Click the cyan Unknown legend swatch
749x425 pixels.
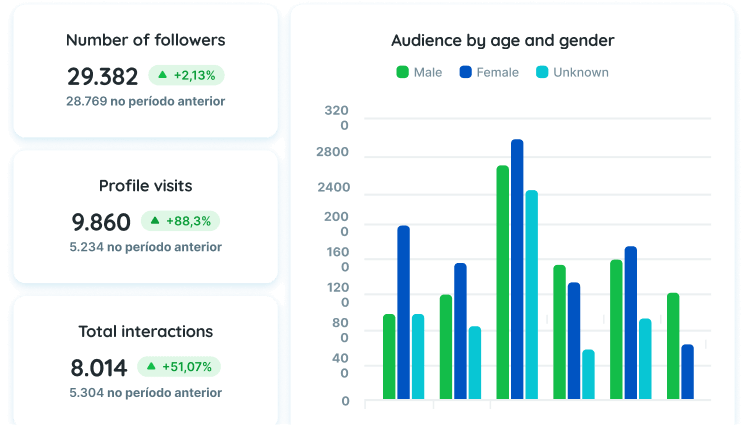(542, 72)
